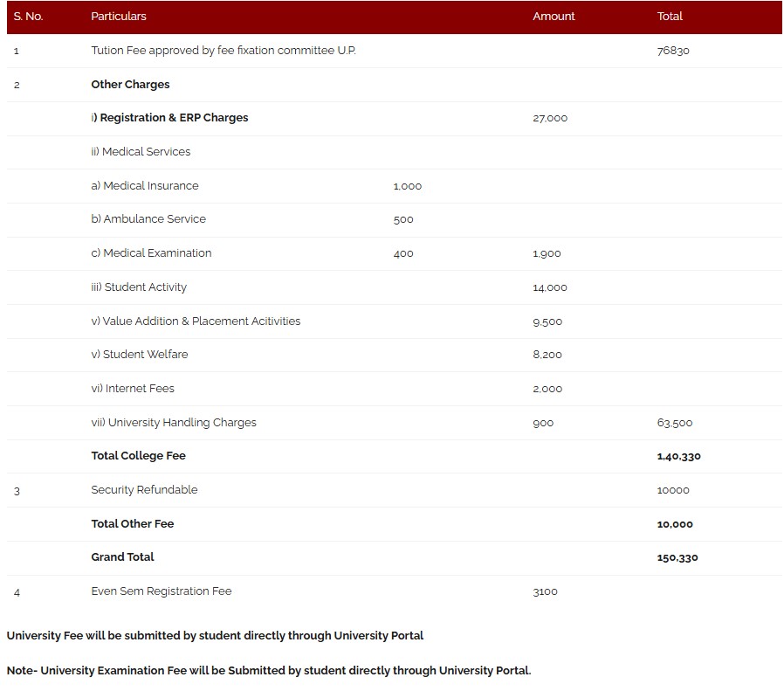Click the 'S. No.' column header
The width and height of the screenshot is (784, 691).
pos(28,17)
